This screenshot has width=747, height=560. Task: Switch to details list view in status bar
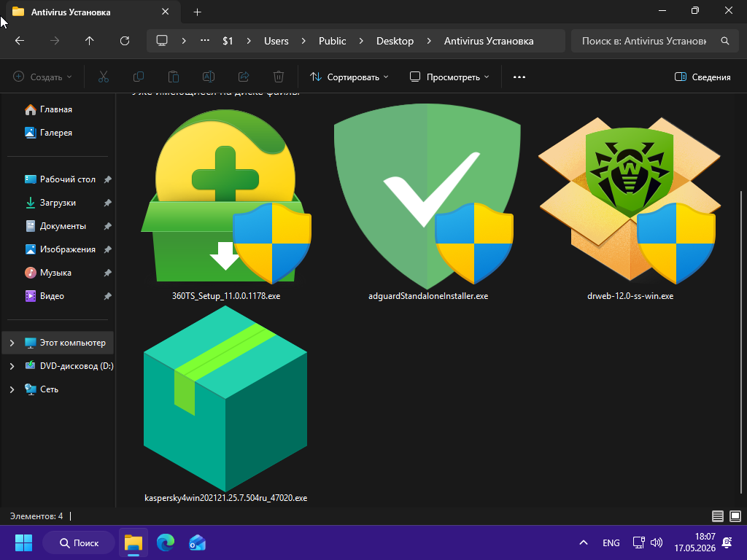[x=718, y=516]
